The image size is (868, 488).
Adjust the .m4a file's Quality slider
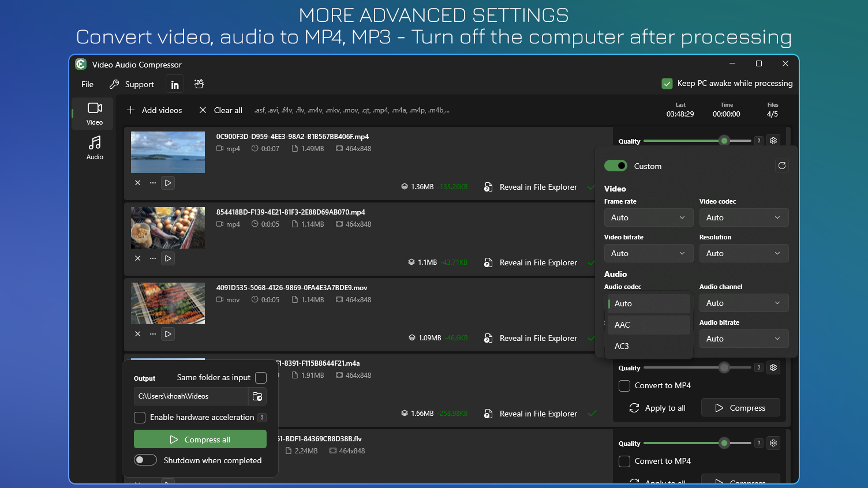pyautogui.click(x=697, y=367)
